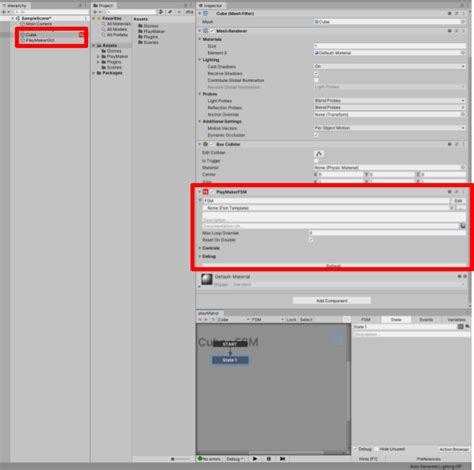Open the Hierarchy create plus dropdown

[6, 12]
